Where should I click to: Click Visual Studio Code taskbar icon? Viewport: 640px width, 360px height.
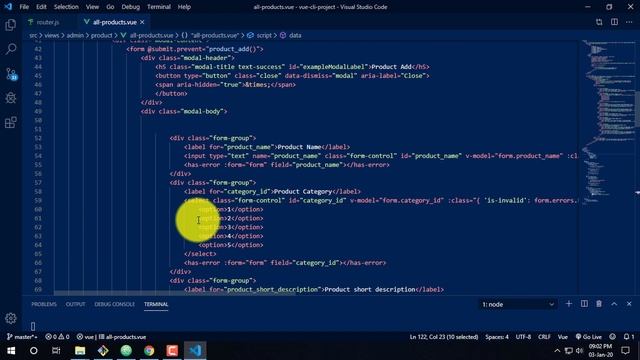pos(195,351)
